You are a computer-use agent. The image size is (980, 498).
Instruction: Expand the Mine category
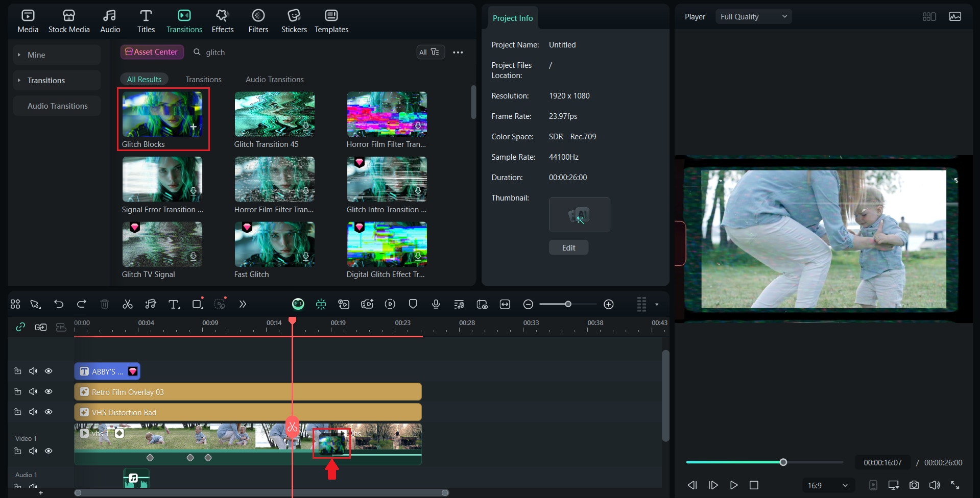[x=57, y=55]
